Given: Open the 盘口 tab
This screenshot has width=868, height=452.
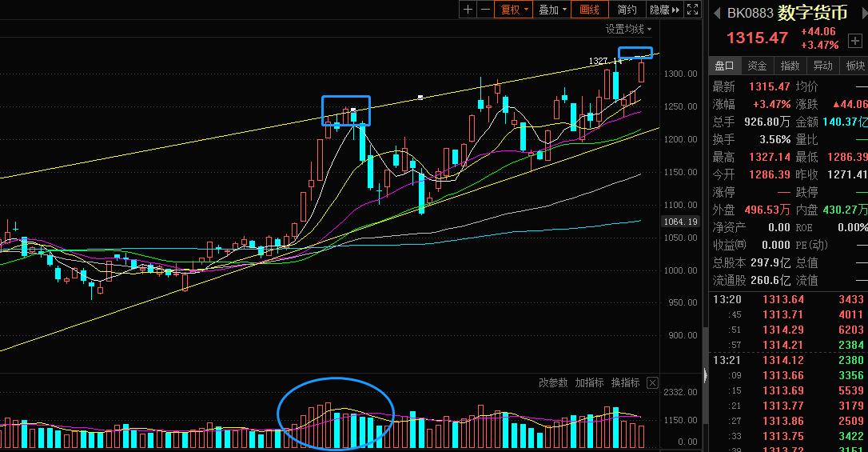Looking at the screenshot, I should point(724,66).
